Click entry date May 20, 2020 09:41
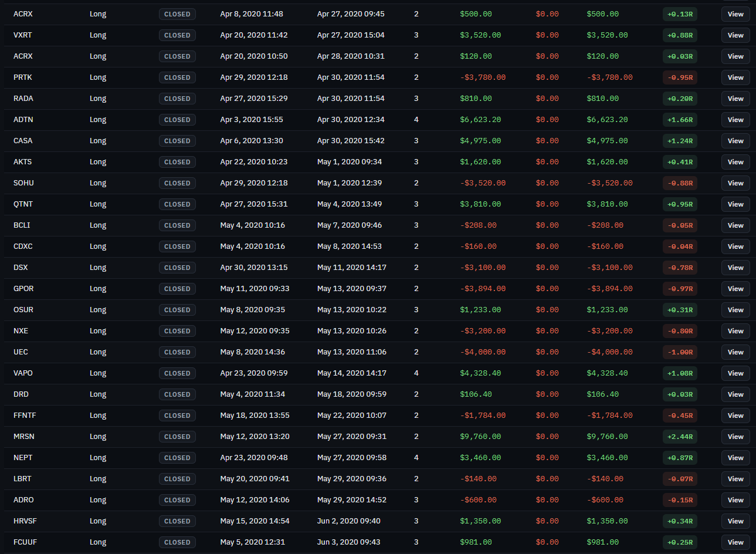756x554 pixels. tap(255, 479)
